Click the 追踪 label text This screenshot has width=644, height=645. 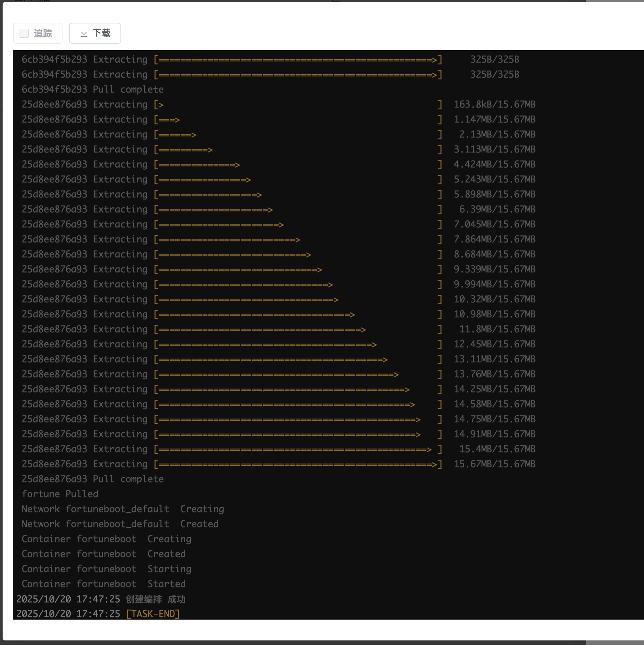tap(43, 33)
